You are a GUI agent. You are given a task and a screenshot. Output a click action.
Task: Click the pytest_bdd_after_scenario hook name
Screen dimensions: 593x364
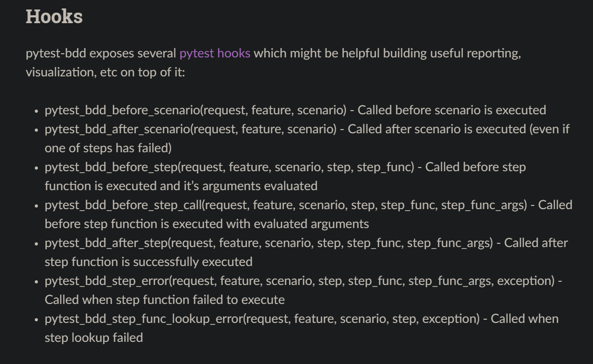click(117, 129)
